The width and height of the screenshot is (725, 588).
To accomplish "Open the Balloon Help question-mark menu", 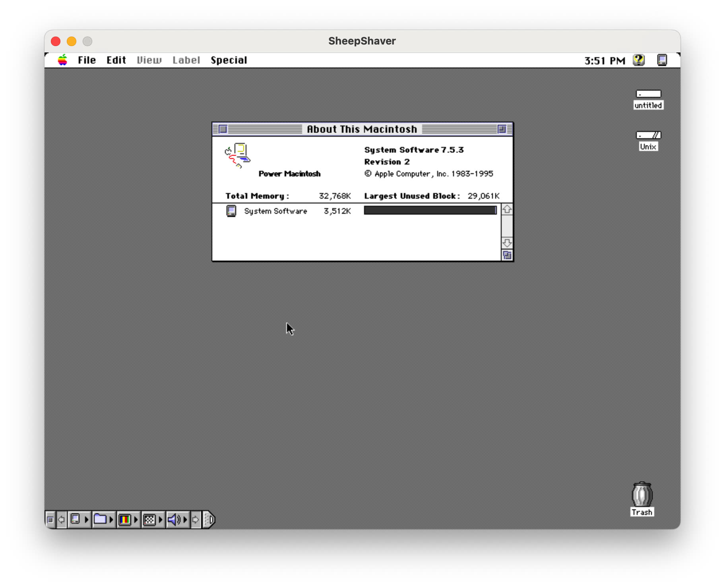I will click(x=639, y=60).
